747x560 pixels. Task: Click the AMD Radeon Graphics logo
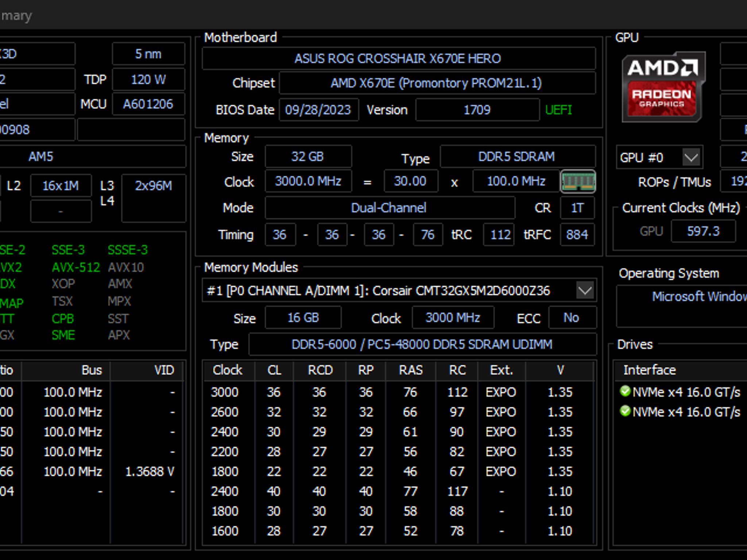(663, 87)
